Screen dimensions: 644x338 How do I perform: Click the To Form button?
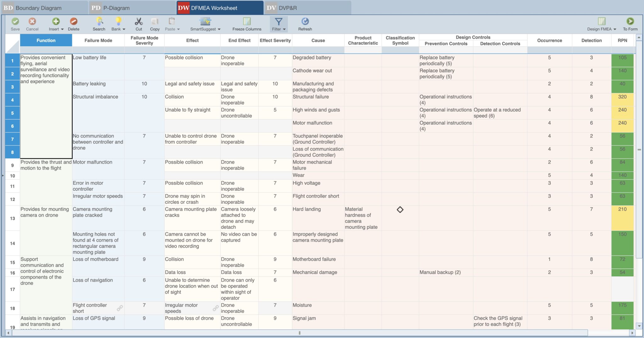click(630, 24)
